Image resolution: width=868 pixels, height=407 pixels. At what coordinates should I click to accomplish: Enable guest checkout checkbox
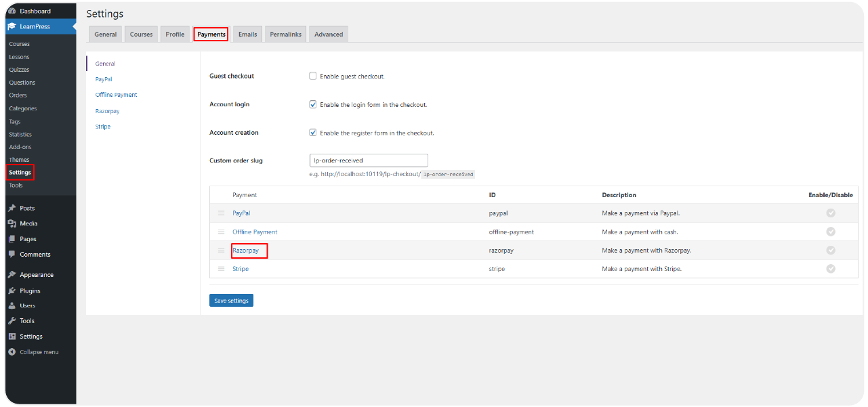[312, 77]
